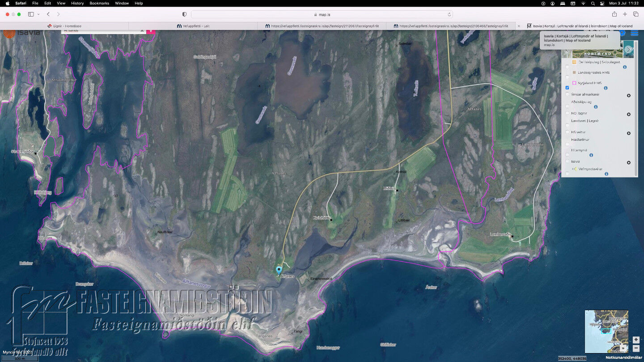644x362 pixels.
Task: Click the blue Álftanes location marker
Action: (279, 269)
